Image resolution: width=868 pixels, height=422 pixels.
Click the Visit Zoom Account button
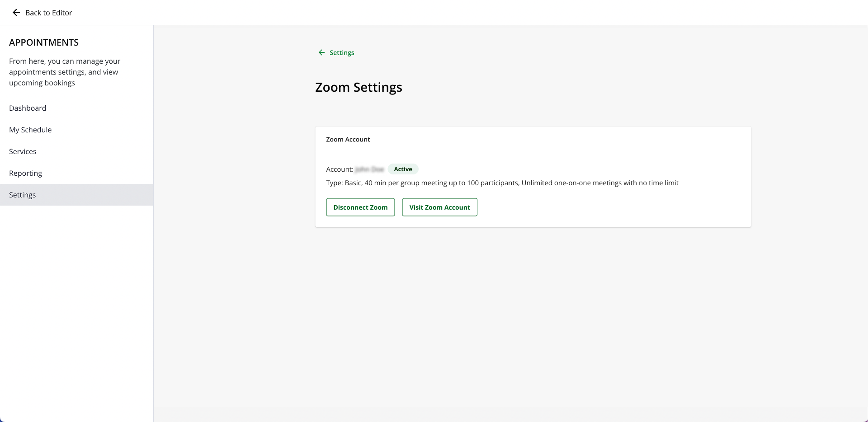tap(439, 207)
